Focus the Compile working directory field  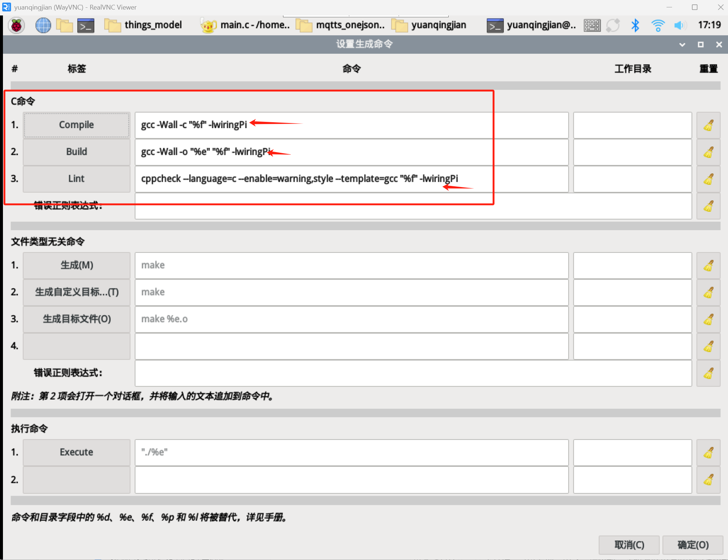[632, 125]
